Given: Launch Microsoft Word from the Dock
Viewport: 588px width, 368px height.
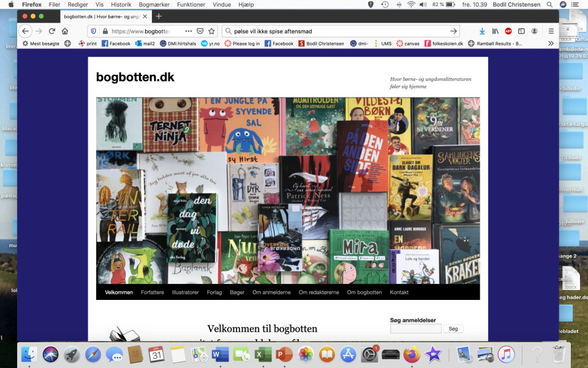Looking at the screenshot, I should [220, 355].
